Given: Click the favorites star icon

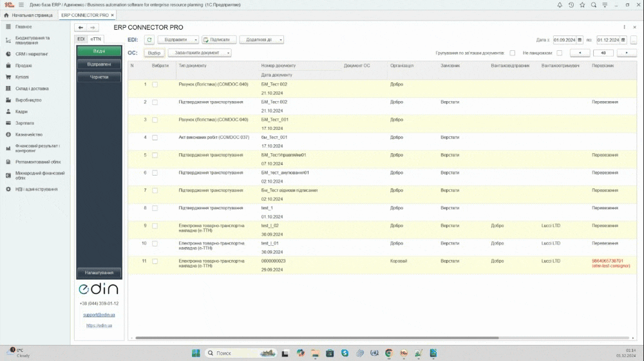Looking at the screenshot, I should [x=582, y=5].
